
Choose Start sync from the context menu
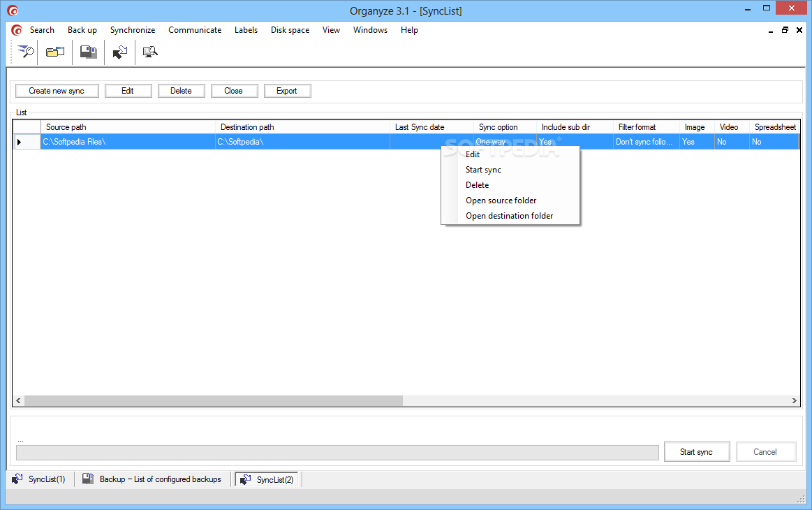510,170
